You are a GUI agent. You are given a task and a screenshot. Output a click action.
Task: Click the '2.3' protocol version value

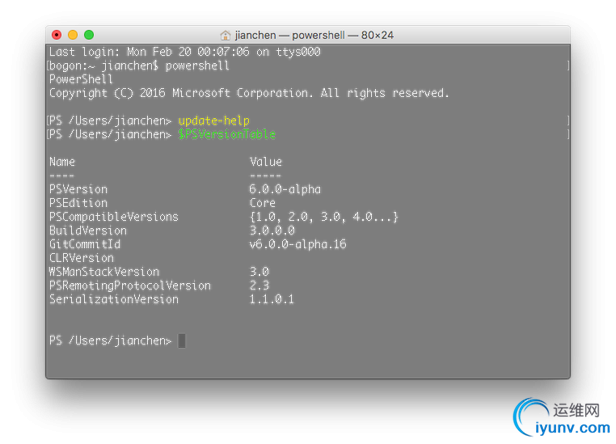[259, 286]
